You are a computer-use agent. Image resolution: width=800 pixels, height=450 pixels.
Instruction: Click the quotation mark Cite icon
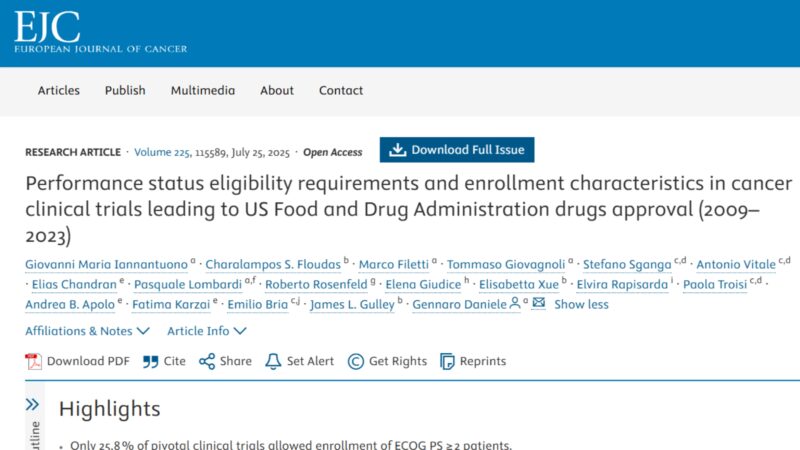(x=151, y=362)
